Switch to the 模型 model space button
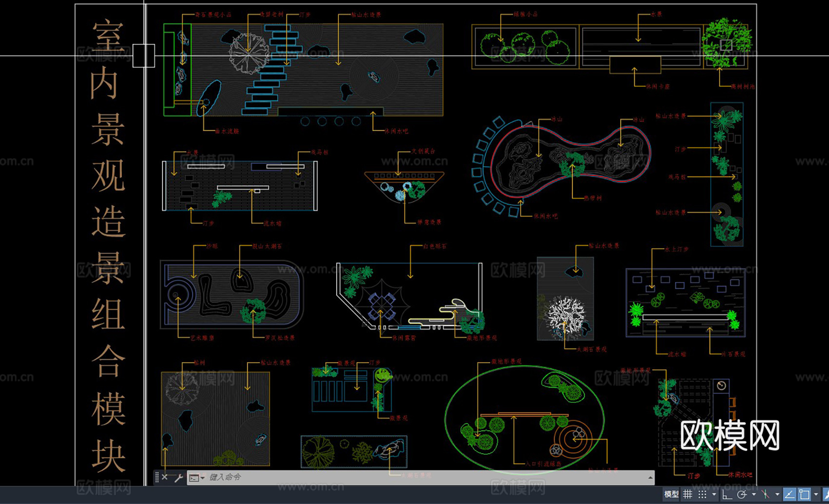The height and width of the screenshot is (504, 829). [671, 494]
